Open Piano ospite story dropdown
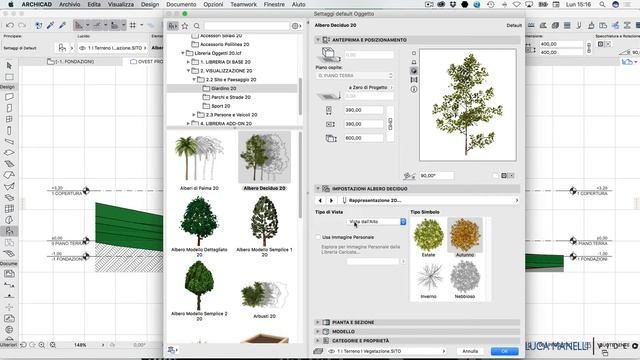640x360 pixels. pyautogui.click(x=354, y=76)
